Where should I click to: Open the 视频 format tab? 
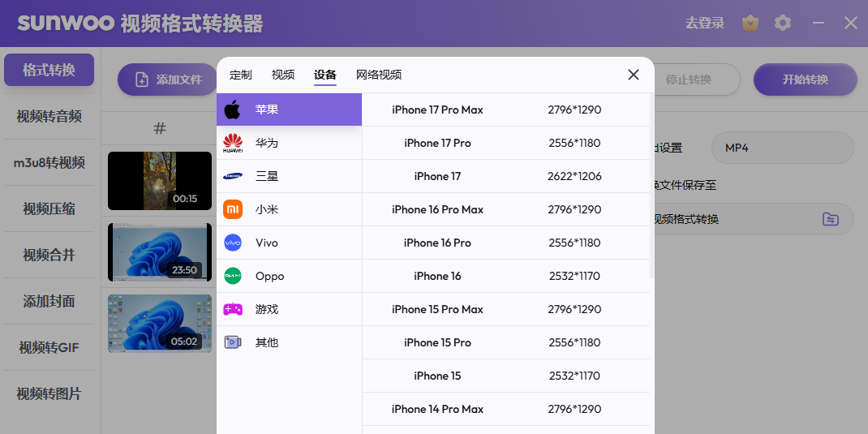tap(283, 75)
